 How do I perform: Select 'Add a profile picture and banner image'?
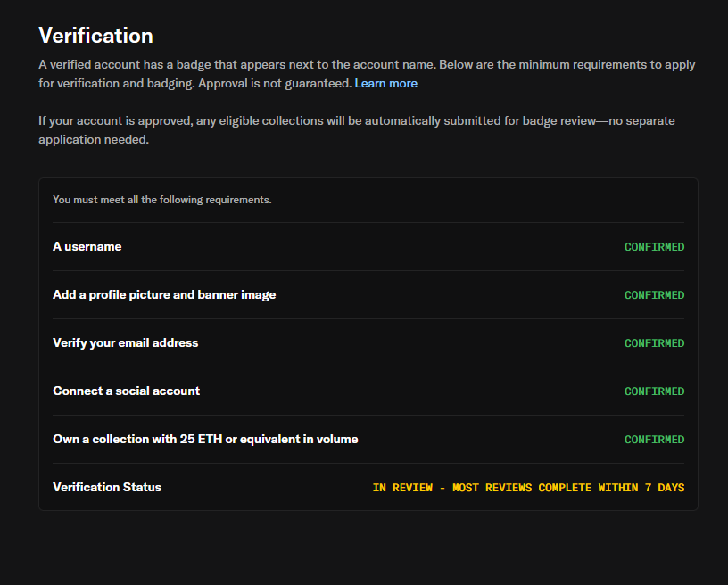(164, 294)
